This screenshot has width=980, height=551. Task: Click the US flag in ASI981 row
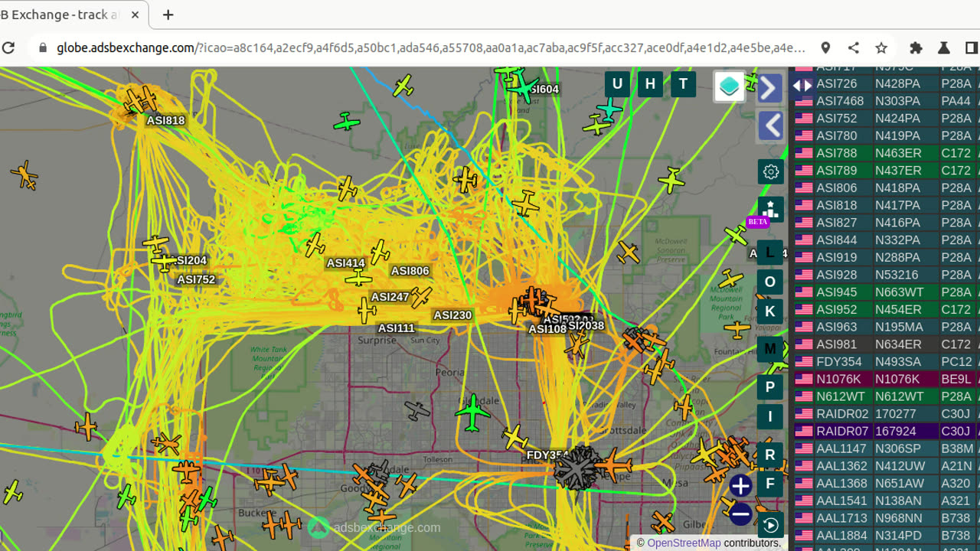coord(803,344)
